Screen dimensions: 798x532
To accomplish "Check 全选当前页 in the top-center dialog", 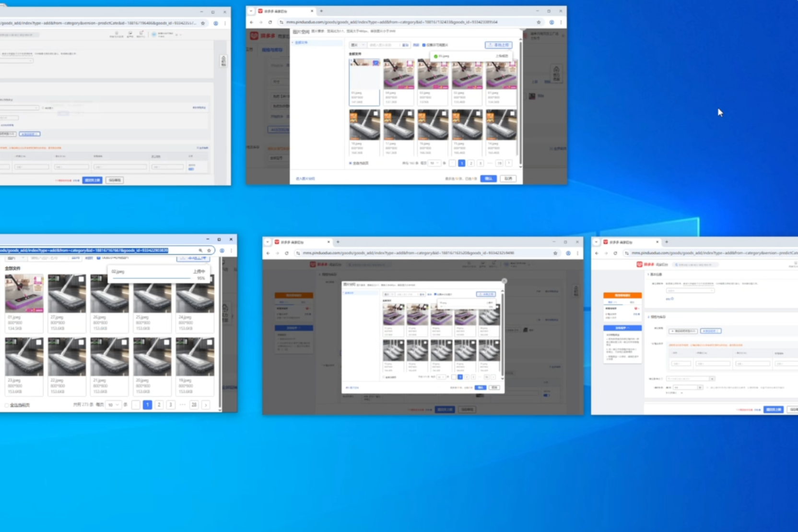I will click(x=351, y=163).
